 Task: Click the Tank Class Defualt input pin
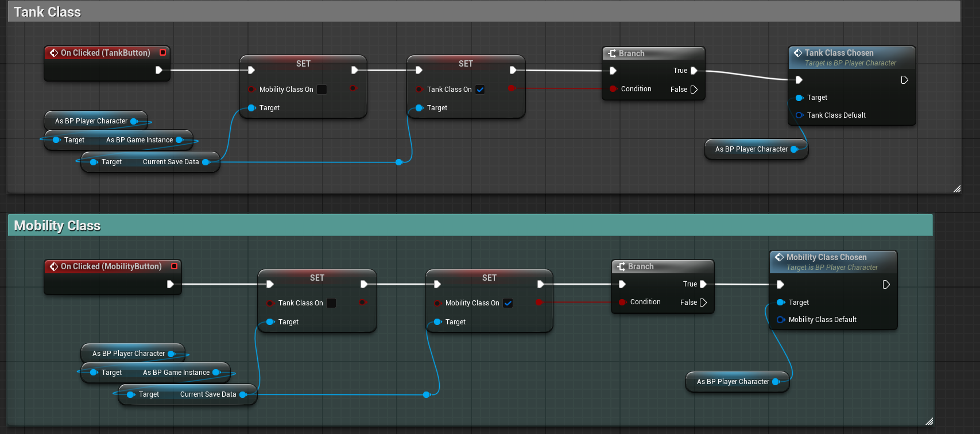pyautogui.click(x=799, y=115)
